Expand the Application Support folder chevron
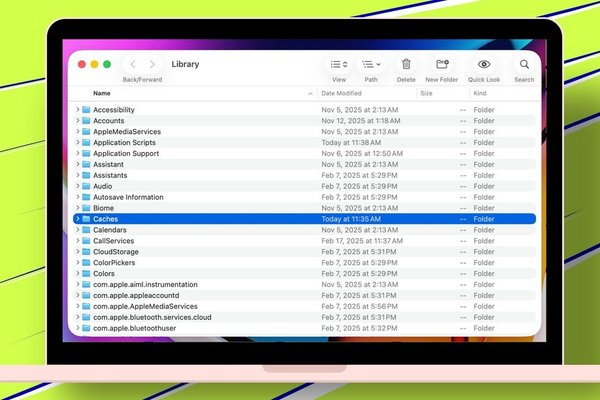This screenshot has height=400, width=600. point(78,153)
